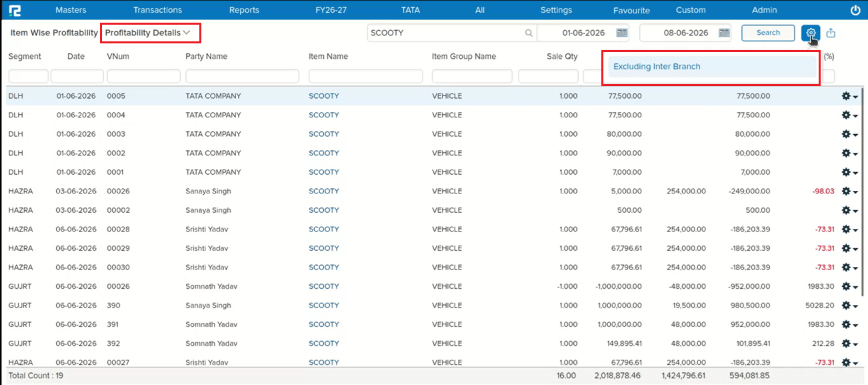Click filter box under Segment column
Viewport: 868px width, 385px height.
tap(28, 76)
